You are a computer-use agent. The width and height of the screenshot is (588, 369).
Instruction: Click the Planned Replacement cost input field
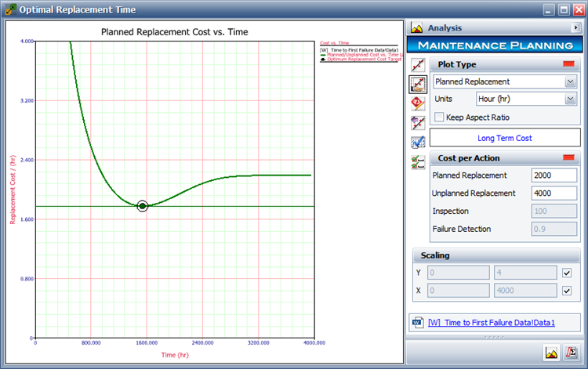[x=554, y=175]
